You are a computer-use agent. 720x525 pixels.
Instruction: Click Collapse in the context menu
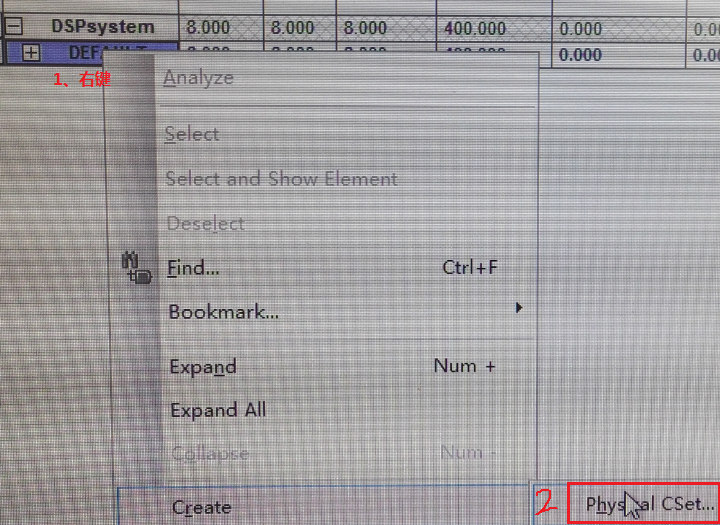(208, 454)
